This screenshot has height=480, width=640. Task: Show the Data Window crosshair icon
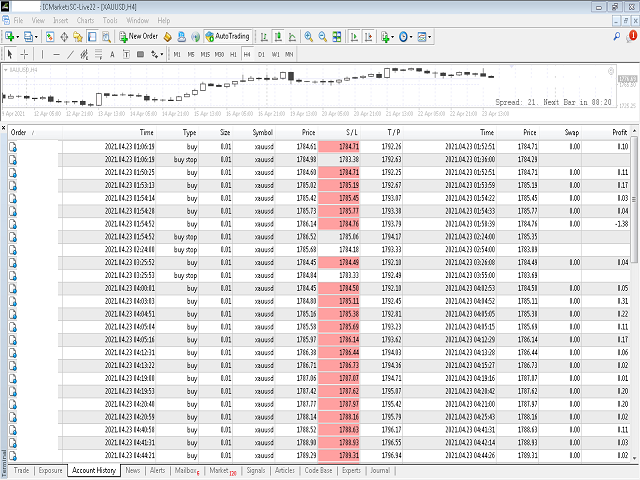[x=64, y=37]
